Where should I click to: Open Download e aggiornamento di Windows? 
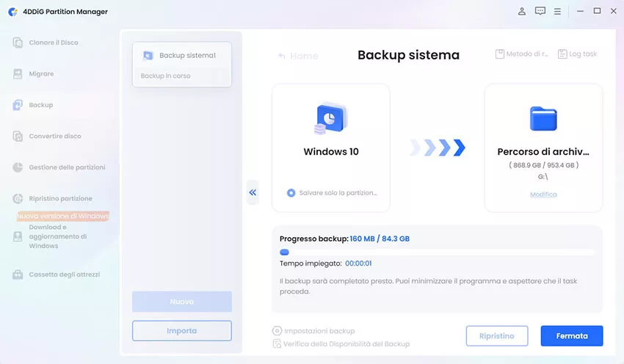58,236
